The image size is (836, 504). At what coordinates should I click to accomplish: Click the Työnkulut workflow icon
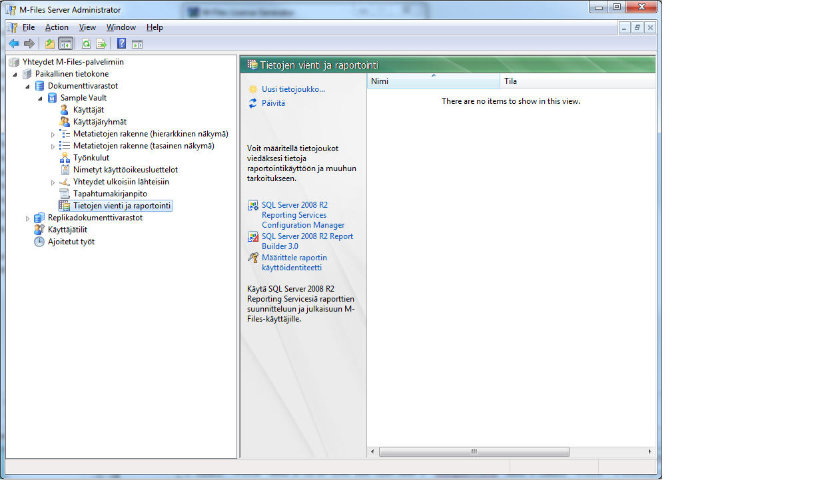(65, 158)
